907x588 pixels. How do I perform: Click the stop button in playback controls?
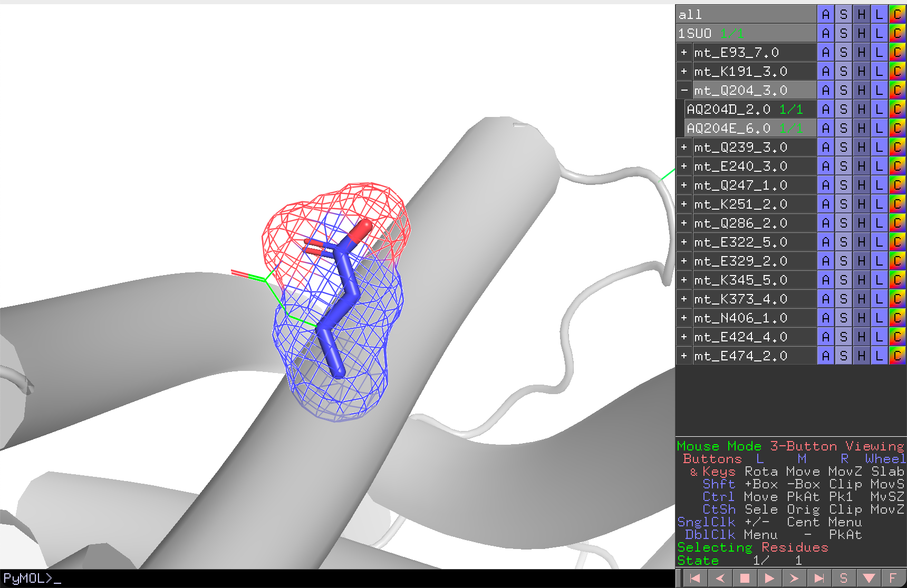(x=745, y=578)
